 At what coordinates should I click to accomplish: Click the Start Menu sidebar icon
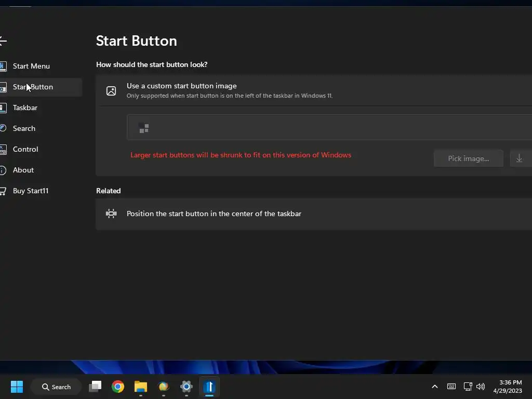pyautogui.click(x=3, y=66)
